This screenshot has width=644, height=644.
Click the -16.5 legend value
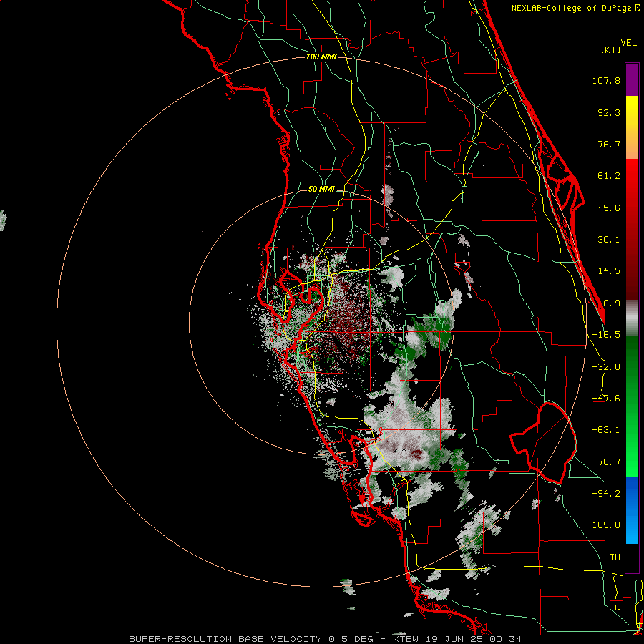point(606,335)
